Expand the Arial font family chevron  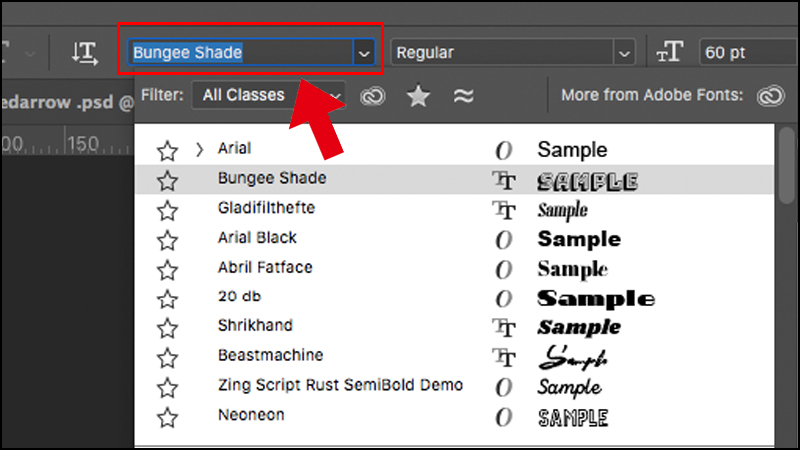coord(199,150)
